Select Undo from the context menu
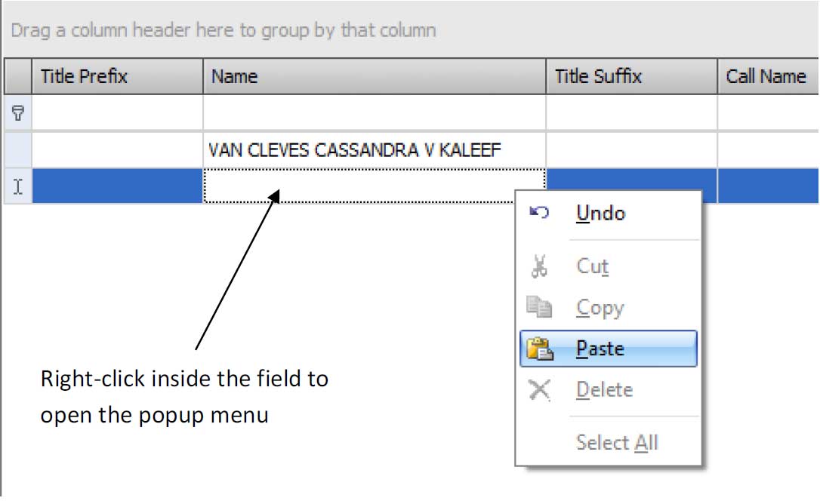The width and height of the screenshot is (820, 504). pyautogui.click(x=599, y=213)
